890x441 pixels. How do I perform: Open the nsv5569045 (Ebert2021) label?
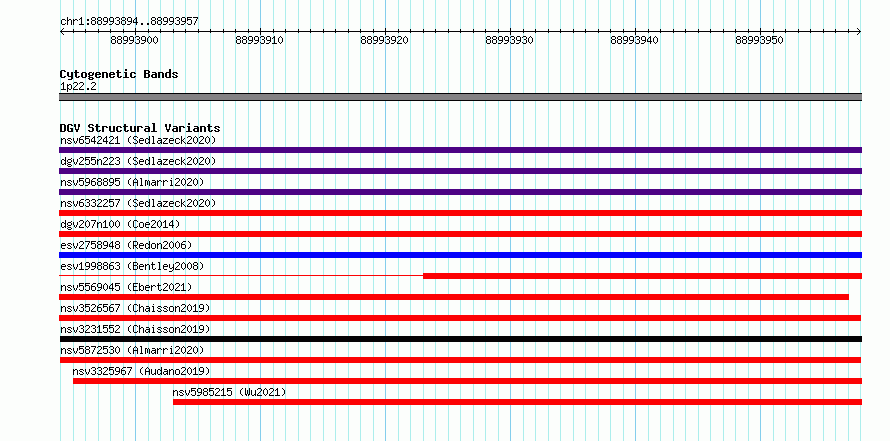pos(126,287)
